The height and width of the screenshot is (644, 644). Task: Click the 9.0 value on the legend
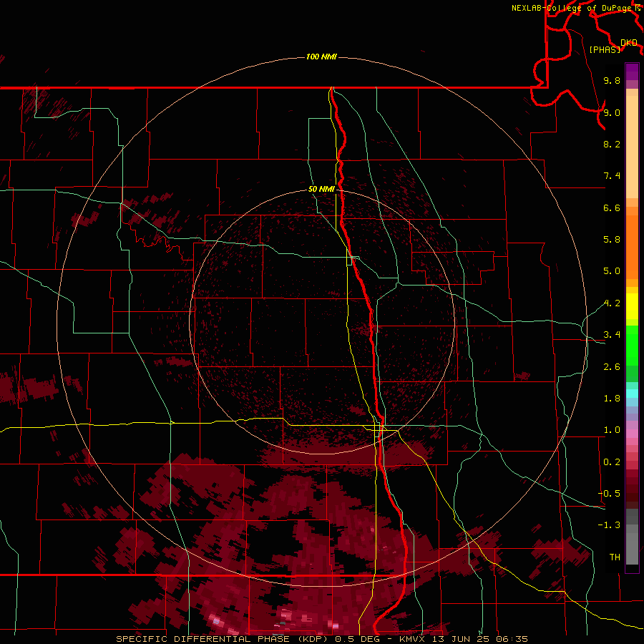point(612,112)
